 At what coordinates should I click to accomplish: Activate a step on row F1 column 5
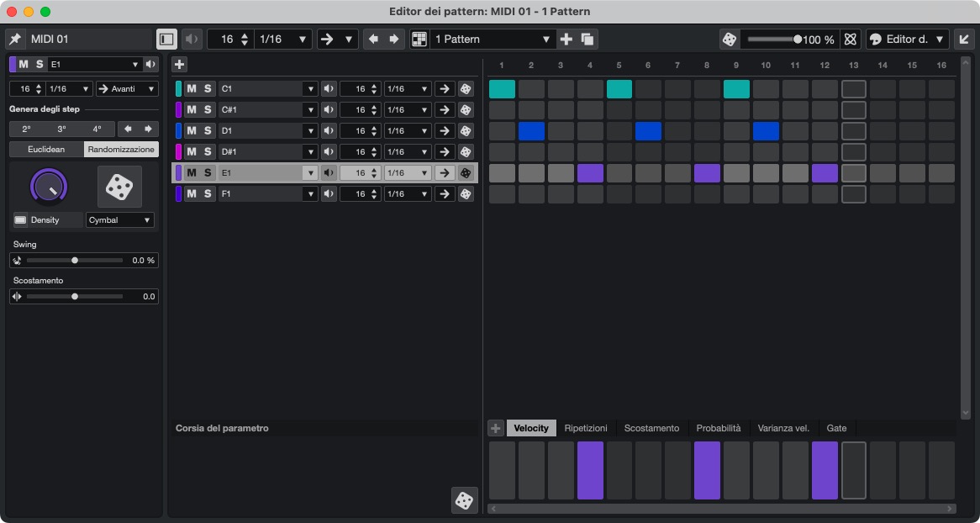(x=619, y=193)
